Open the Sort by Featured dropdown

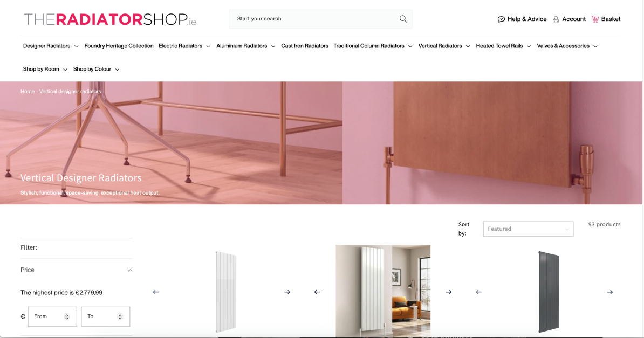pos(528,229)
